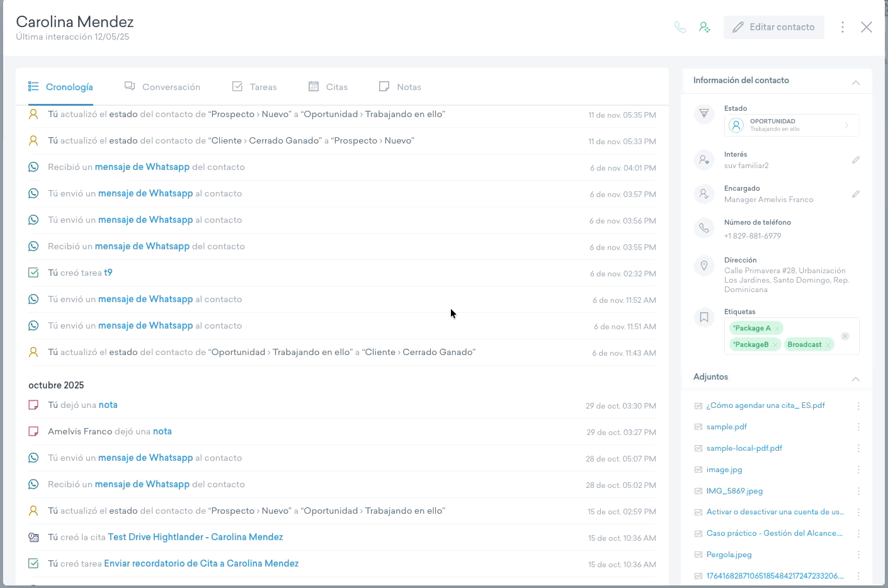Open options for image.jpg attachment

tap(858, 470)
